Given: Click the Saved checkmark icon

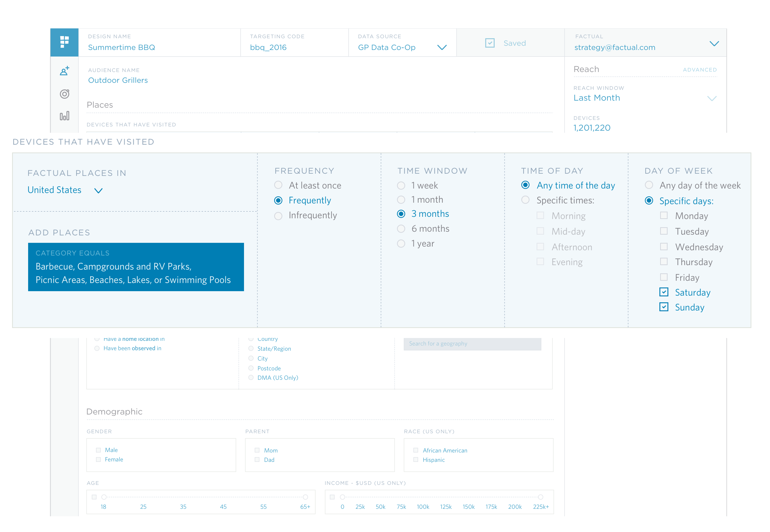Looking at the screenshot, I should (x=489, y=43).
